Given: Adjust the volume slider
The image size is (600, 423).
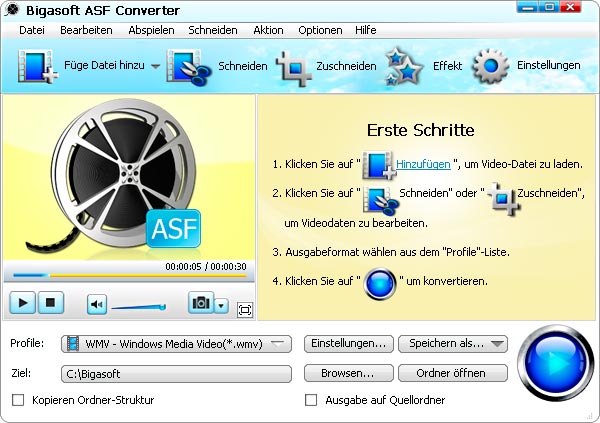Looking at the screenshot, I should 138,307.
